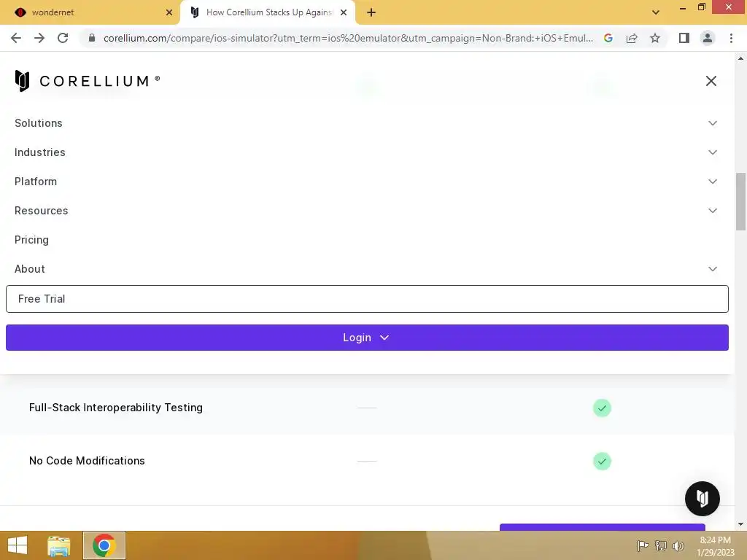747x560 pixels.
Task: Switch to the wondernet tab
Action: pyautogui.click(x=90, y=12)
